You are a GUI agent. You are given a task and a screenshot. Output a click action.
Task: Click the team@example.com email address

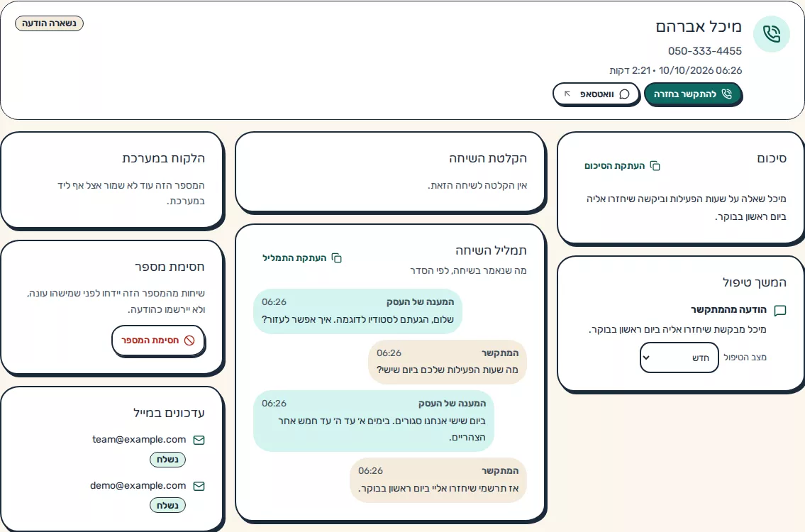(139, 440)
